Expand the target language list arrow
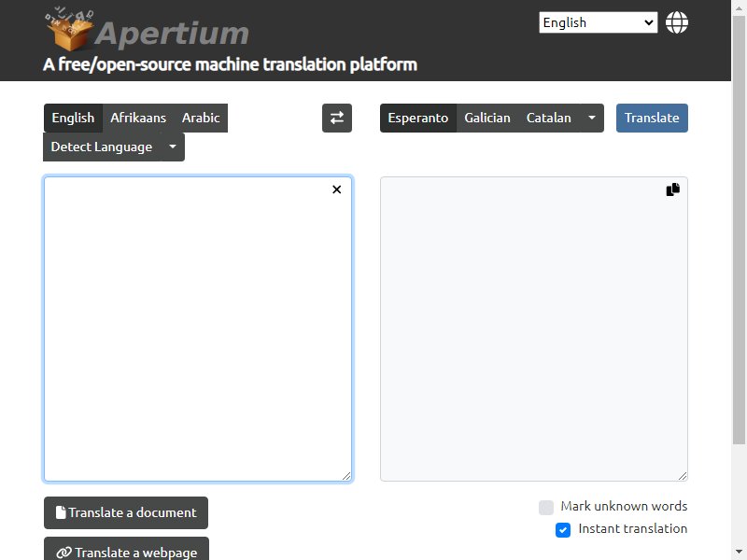 [591, 119]
